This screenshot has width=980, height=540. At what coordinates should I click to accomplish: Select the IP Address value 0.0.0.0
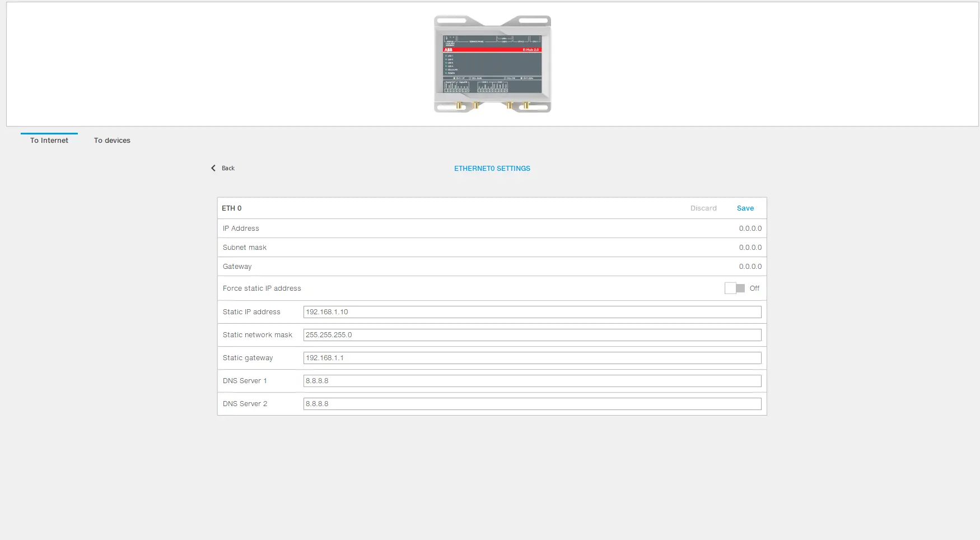pyautogui.click(x=750, y=229)
